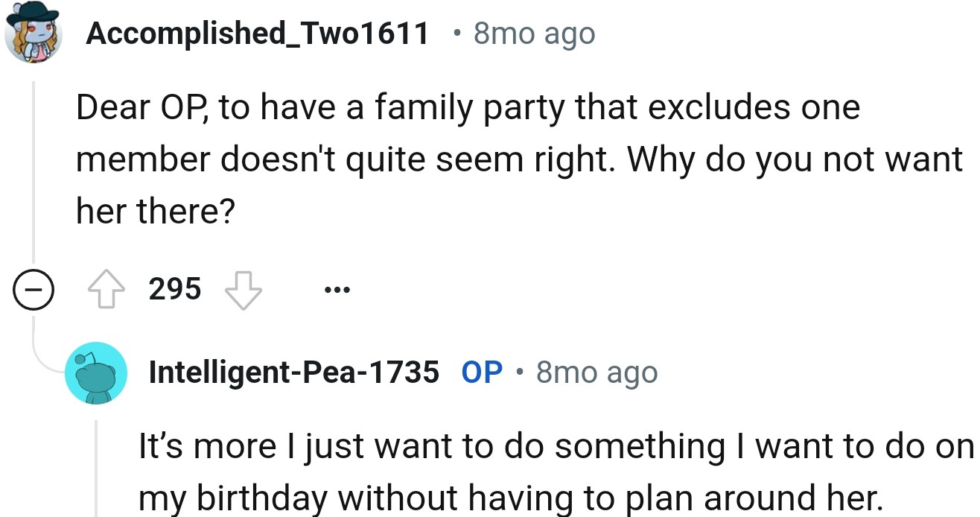Screen dimensions: 980x517
Task: Collapse Accomplished_Two1611's comment thread
Action: click(x=34, y=291)
